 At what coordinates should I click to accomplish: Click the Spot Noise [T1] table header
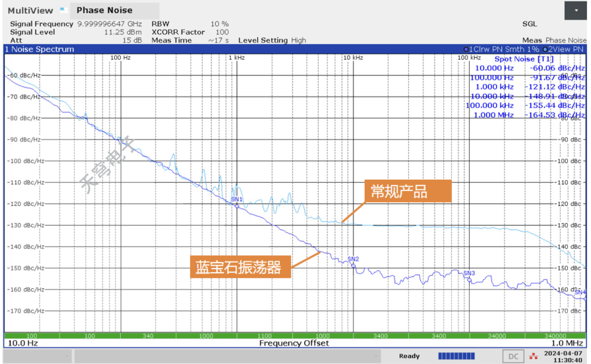[x=524, y=59]
